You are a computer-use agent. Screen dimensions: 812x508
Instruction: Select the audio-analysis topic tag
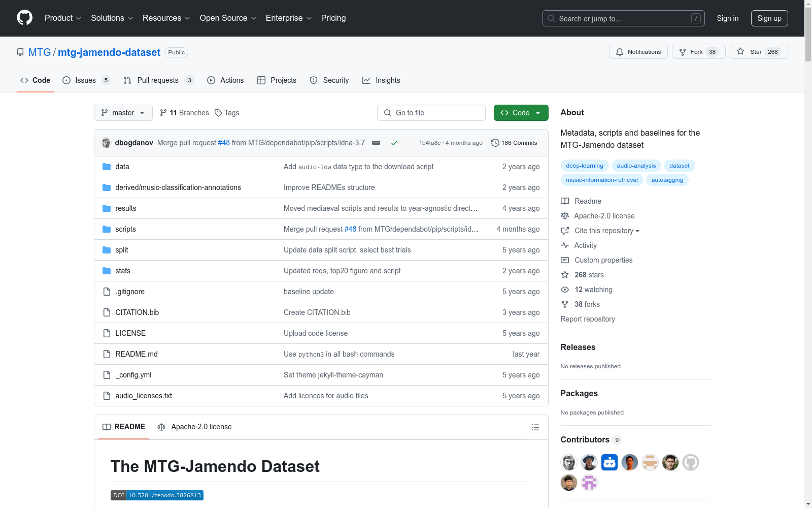(636, 166)
